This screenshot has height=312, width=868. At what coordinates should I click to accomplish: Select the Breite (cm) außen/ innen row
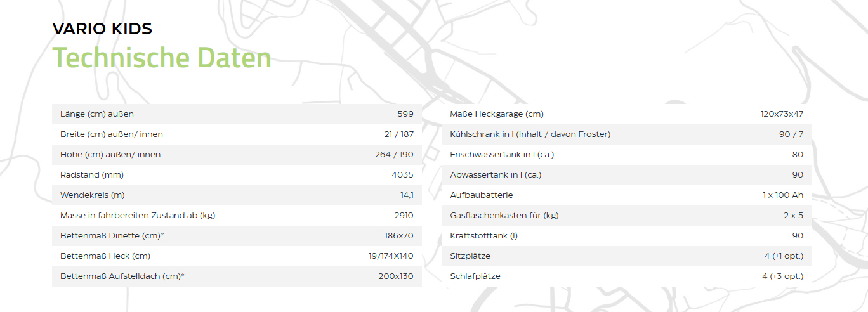[237, 134]
